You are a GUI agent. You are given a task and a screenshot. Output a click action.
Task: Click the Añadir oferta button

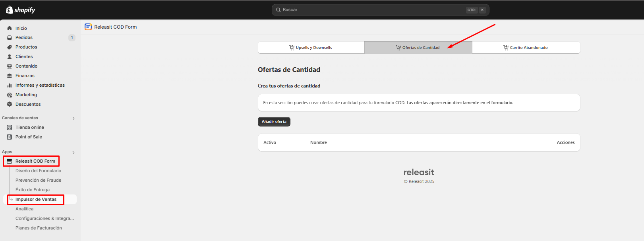tap(274, 122)
